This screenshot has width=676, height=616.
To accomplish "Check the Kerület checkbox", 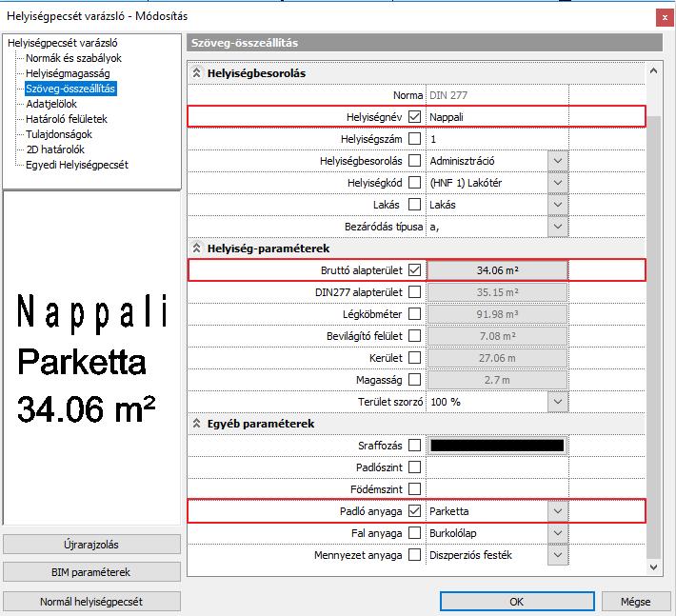I will (x=414, y=357).
